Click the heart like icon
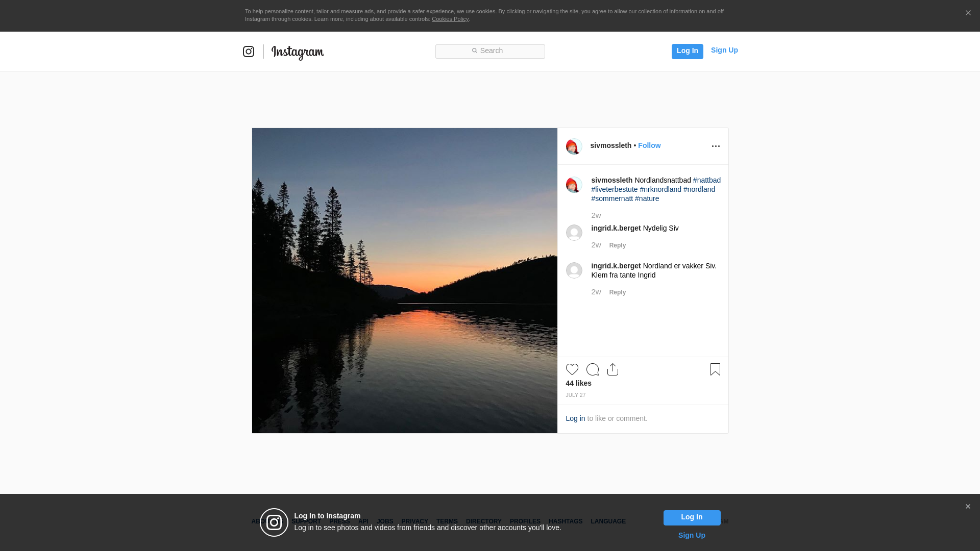Image resolution: width=980 pixels, height=551 pixels. pos(572,369)
